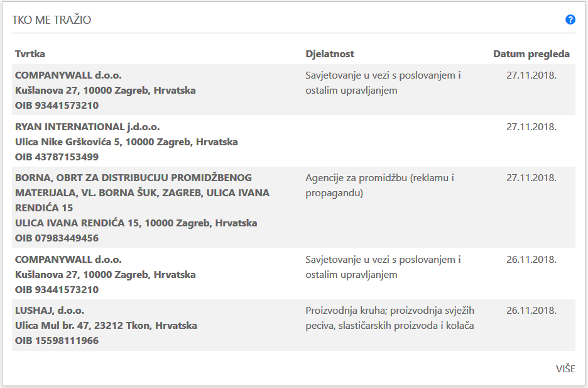This screenshot has width=588, height=388.
Task: Click the TKO ME TRAŽIO panel title
Action: [x=52, y=20]
